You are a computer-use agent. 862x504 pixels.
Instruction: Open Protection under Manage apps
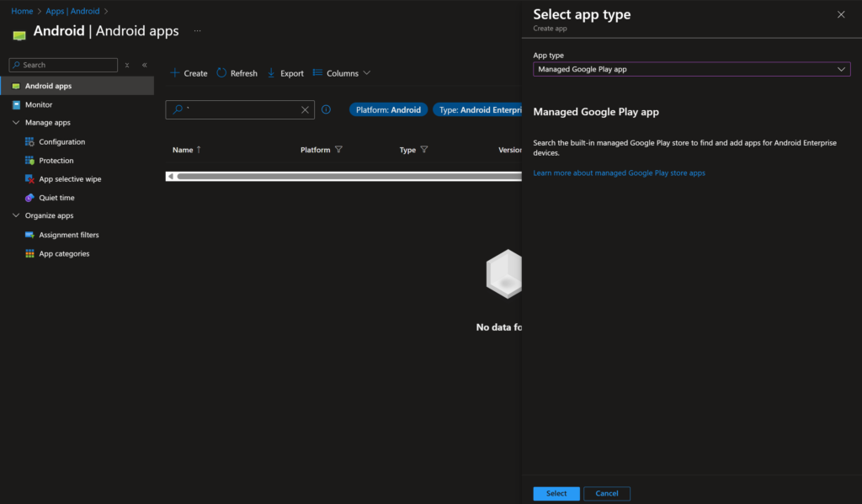click(x=56, y=161)
